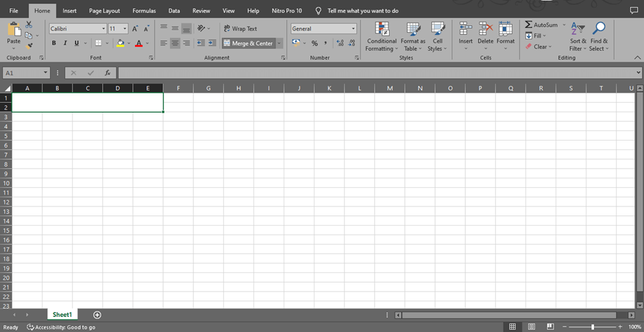
Task: Switch to the Data tab
Action: pyautogui.click(x=174, y=11)
